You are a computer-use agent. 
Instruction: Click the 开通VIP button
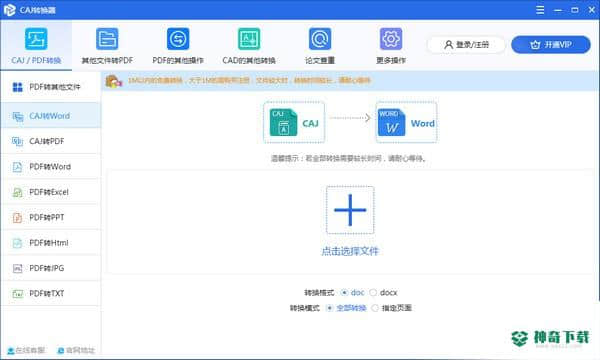(551, 45)
